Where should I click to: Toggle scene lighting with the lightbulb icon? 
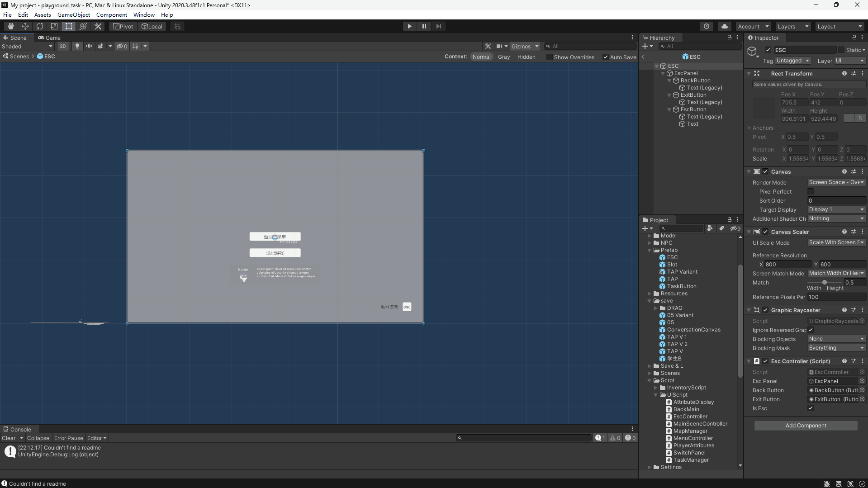point(77,46)
